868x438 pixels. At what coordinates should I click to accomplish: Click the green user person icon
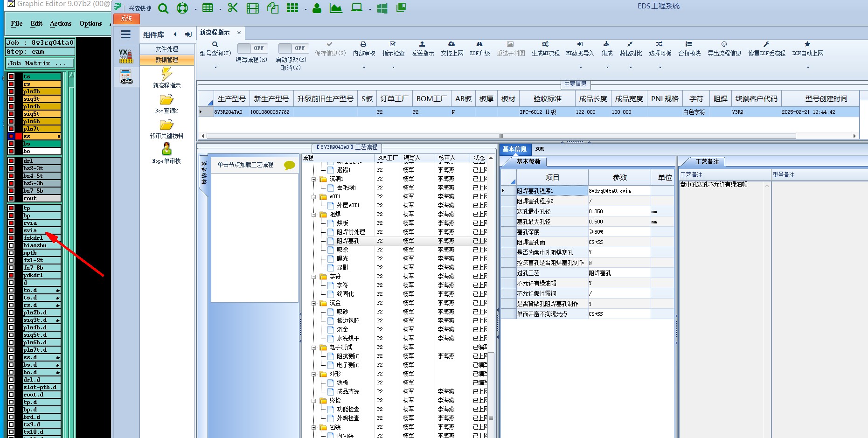[x=317, y=8]
